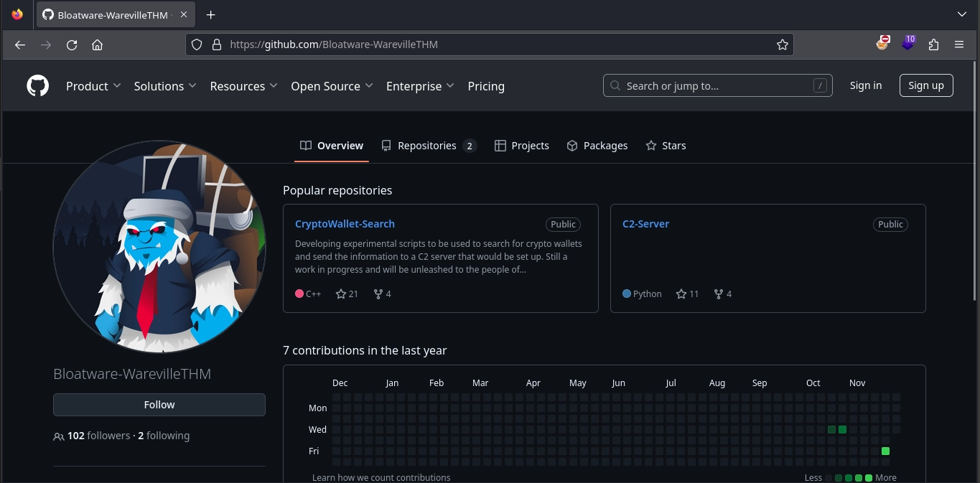The image size is (980, 483).
Task: Open the Firefox extensions puzzle icon
Action: coord(933,44)
